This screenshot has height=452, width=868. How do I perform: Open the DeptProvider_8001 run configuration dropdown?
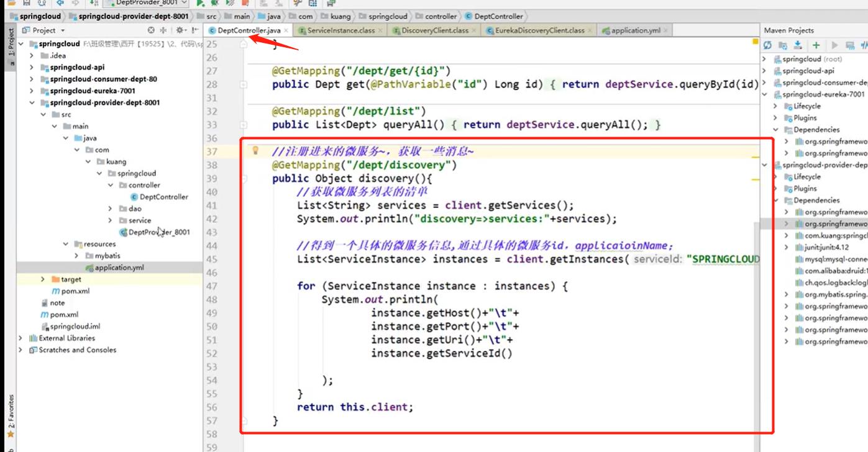click(145, 3)
